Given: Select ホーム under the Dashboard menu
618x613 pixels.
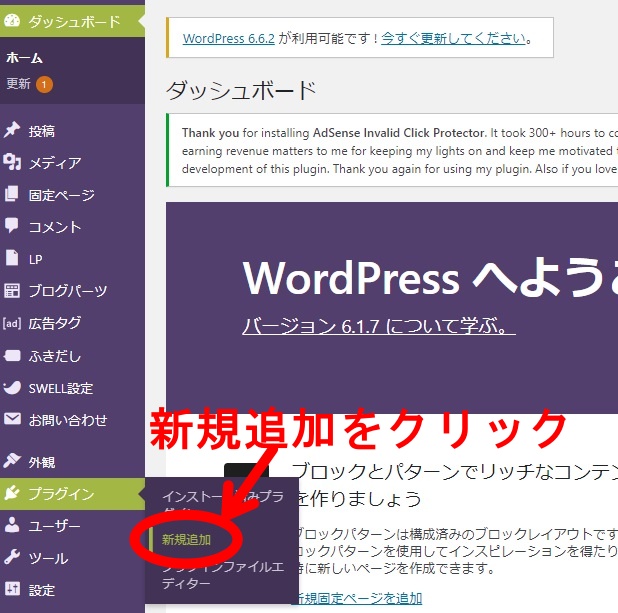Looking at the screenshot, I should (x=25, y=58).
